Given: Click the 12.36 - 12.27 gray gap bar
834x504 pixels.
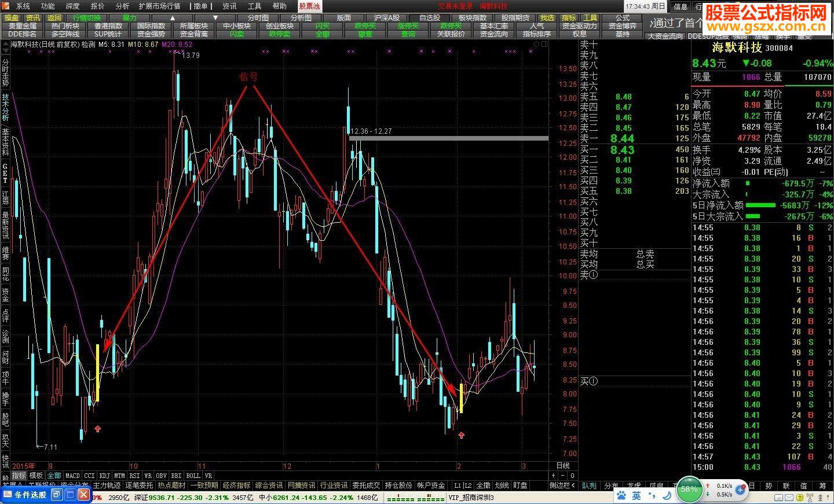Looking at the screenshot, I should coord(448,138).
